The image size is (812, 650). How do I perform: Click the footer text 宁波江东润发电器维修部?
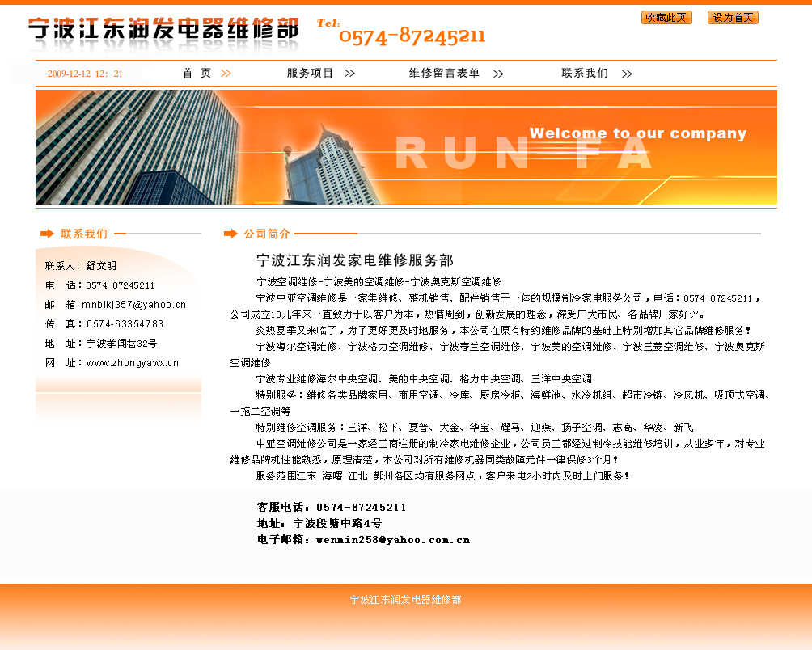tap(405, 600)
